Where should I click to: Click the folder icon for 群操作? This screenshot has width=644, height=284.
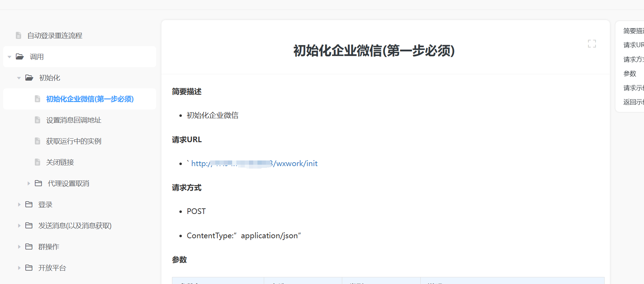coord(29,246)
